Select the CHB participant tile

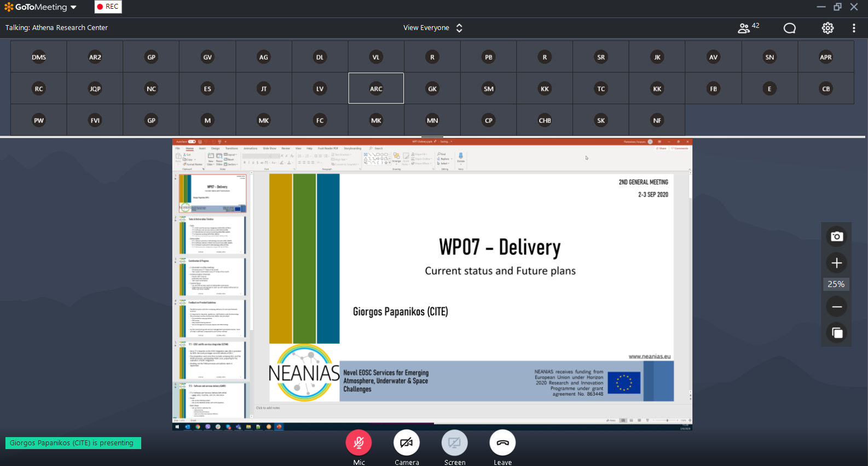[545, 120]
